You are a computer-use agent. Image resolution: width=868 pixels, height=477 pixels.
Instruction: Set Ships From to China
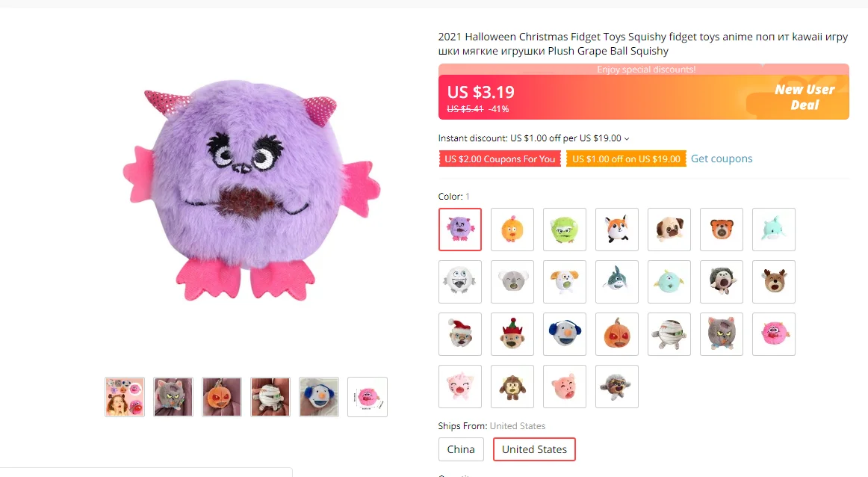pos(461,449)
